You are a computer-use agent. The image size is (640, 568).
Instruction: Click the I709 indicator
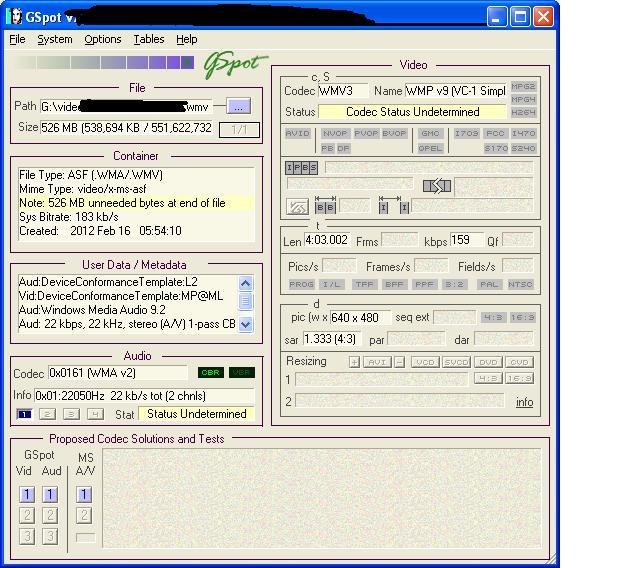coord(467,133)
